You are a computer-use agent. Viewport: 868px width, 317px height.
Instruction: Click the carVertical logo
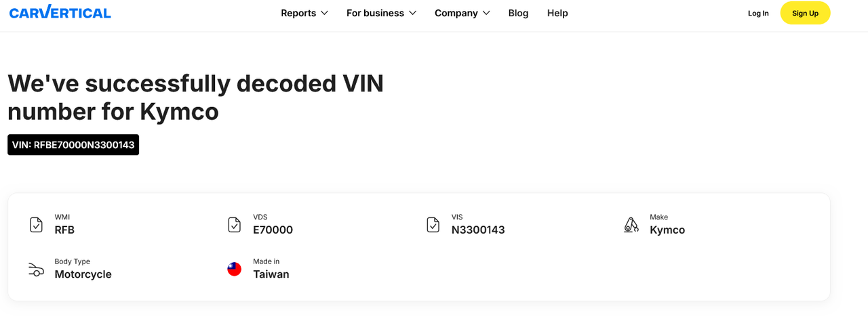point(60,12)
